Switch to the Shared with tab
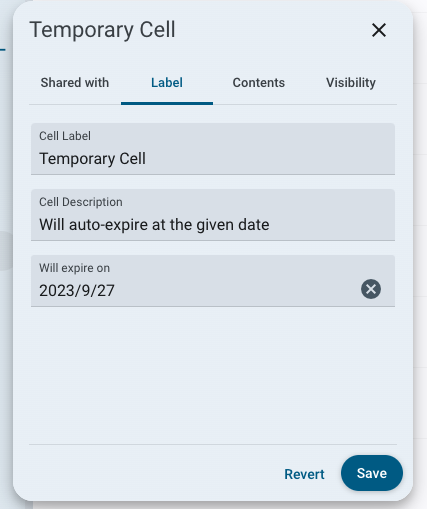Viewport: 427px width, 509px height. [75, 83]
